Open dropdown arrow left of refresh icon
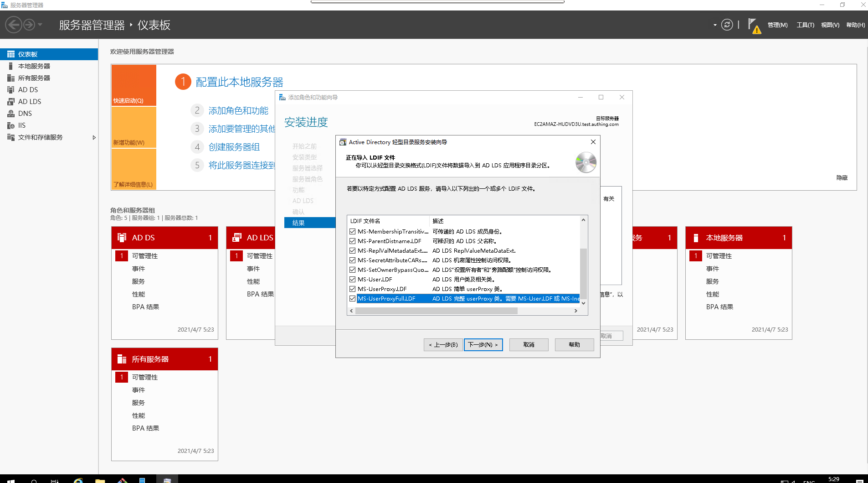Image resolution: width=868 pixels, height=483 pixels. coord(714,25)
